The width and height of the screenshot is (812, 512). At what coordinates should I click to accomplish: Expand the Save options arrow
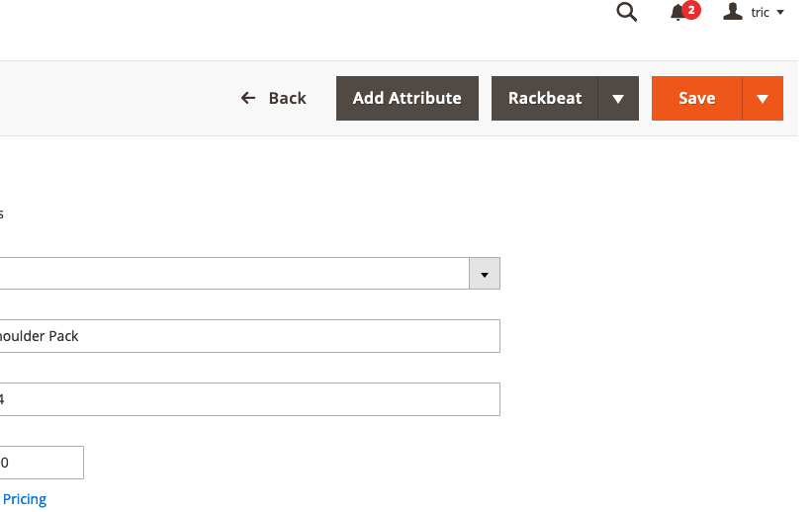pyautogui.click(x=763, y=99)
